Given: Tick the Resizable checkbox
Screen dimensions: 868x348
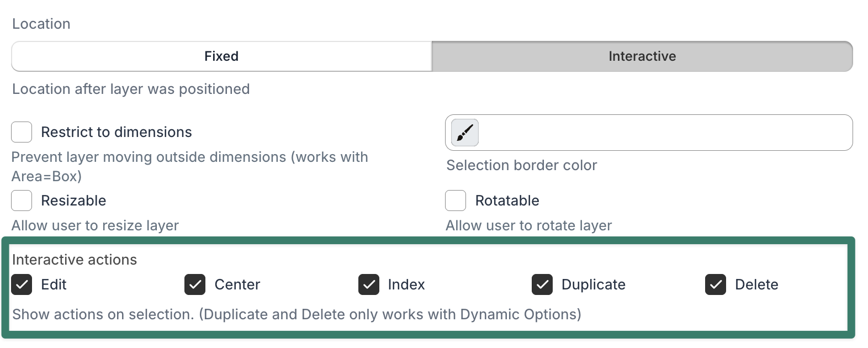Looking at the screenshot, I should tap(22, 201).
